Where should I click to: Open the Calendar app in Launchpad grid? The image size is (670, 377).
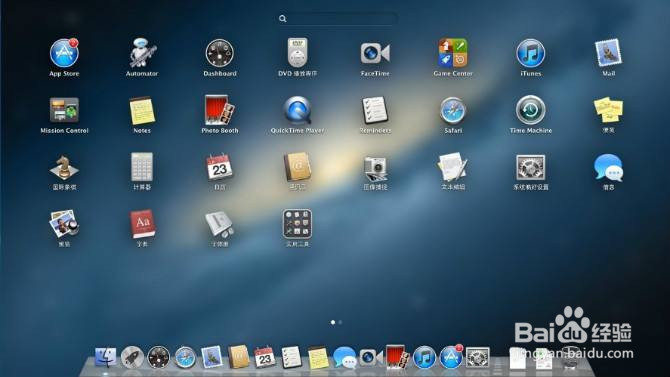click(x=220, y=167)
